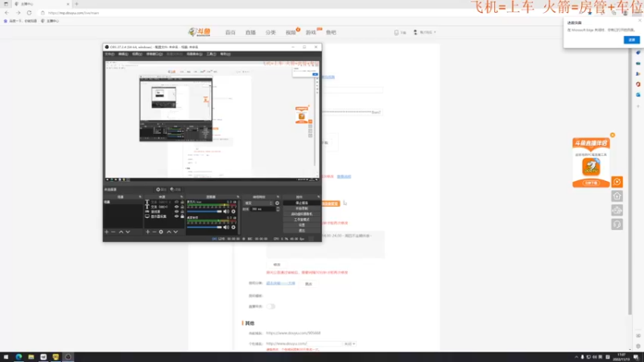The width and height of the screenshot is (644, 362).
Task: Refresh the browser page
Action: click(29, 13)
